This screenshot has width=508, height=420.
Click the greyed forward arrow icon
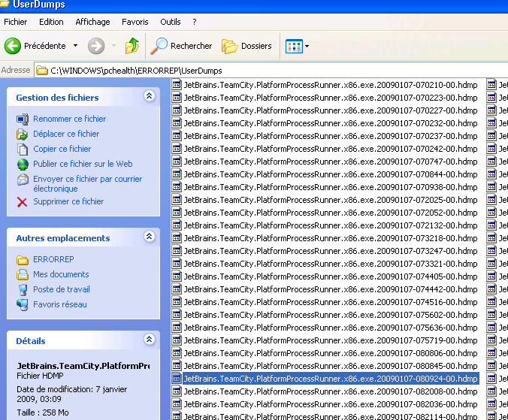[x=96, y=46]
